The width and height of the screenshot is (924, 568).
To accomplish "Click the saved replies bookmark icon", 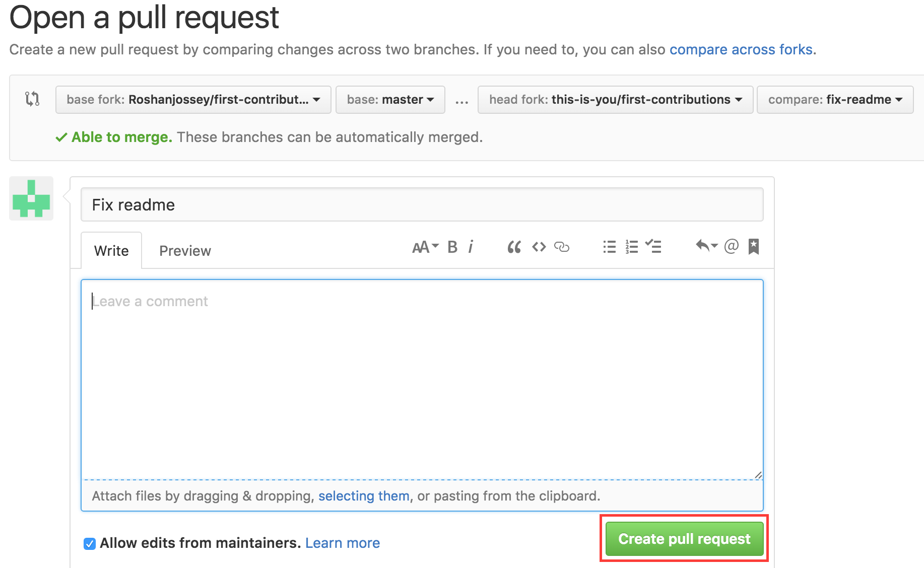I will pos(753,247).
